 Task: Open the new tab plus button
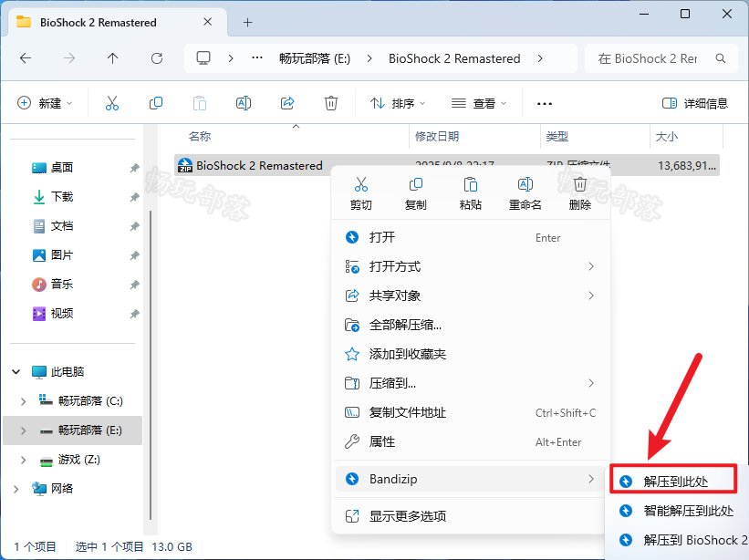coord(247,23)
